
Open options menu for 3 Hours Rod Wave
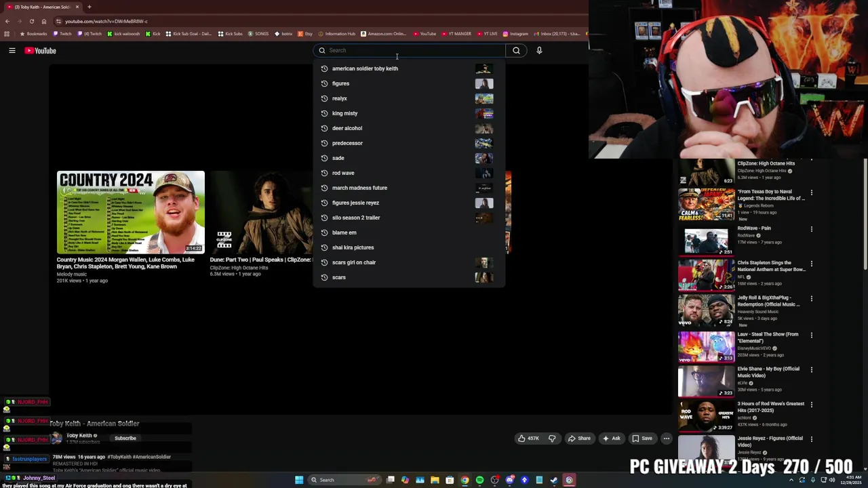[x=811, y=404]
